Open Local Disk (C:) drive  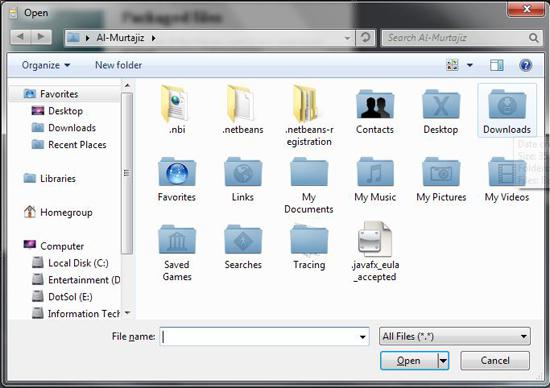point(78,263)
